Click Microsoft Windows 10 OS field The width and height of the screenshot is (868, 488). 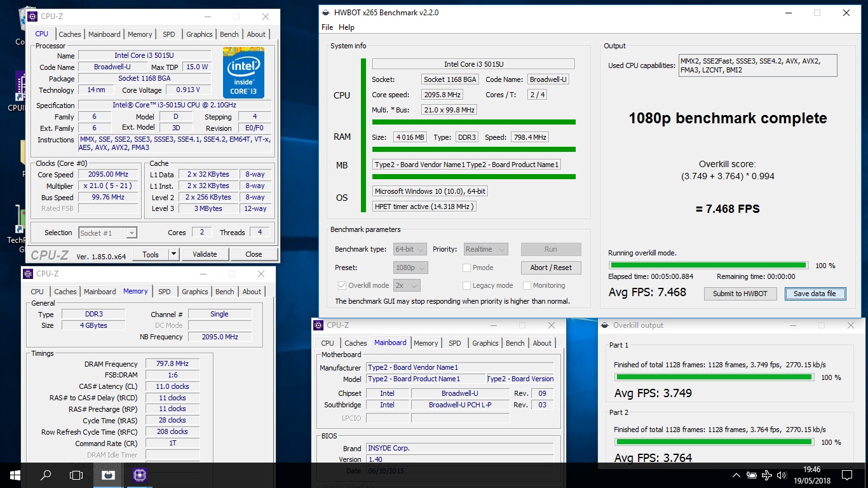click(430, 191)
